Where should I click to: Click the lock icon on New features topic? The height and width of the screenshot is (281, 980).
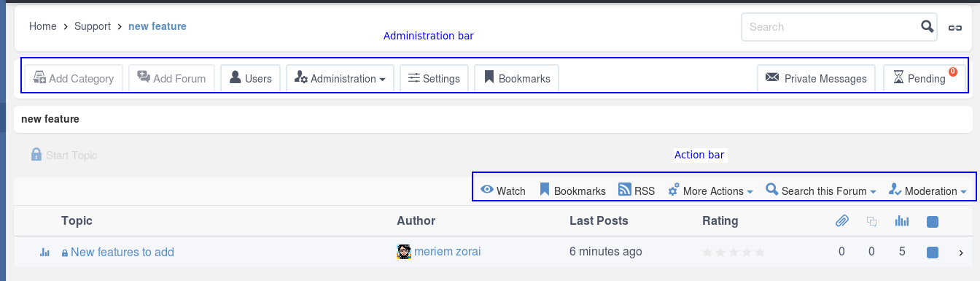[x=65, y=253]
